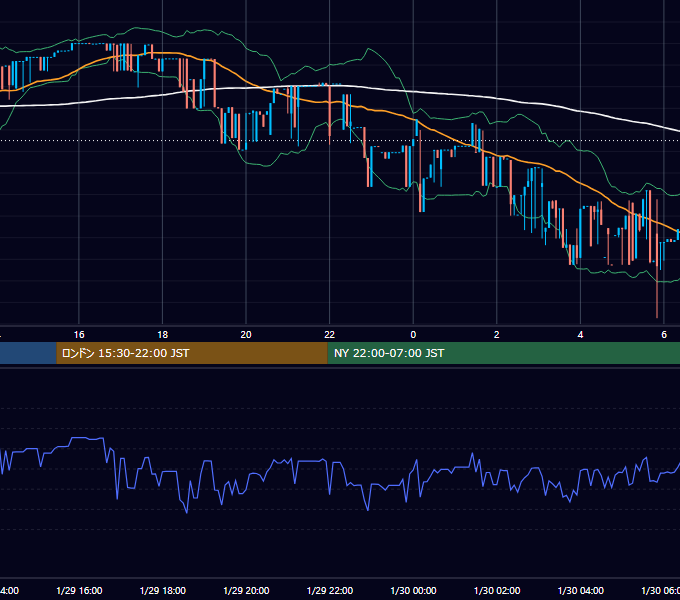680x600 pixels.
Task: Click the 2 hour label on chart axis
Action: pyautogui.click(x=497, y=335)
